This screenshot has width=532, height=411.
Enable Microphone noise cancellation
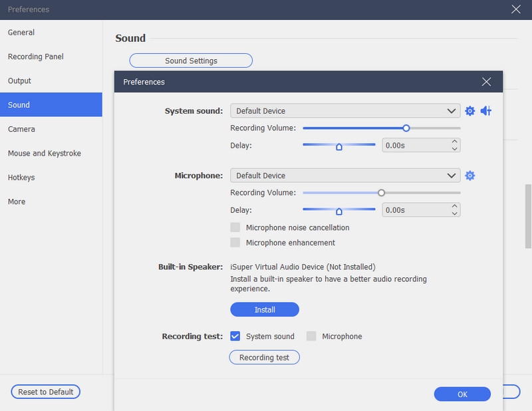(235, 226)
